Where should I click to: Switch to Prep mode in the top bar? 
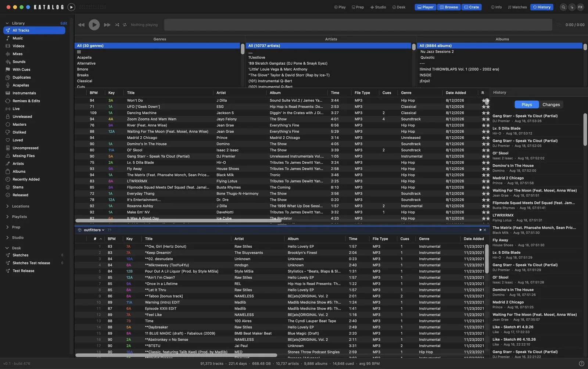pyautogui.click(x=358, y=7)
